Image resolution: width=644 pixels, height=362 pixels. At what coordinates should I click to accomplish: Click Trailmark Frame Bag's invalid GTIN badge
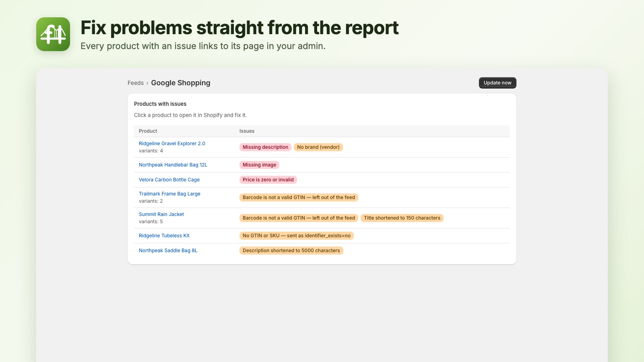click(x=299, y=197)
